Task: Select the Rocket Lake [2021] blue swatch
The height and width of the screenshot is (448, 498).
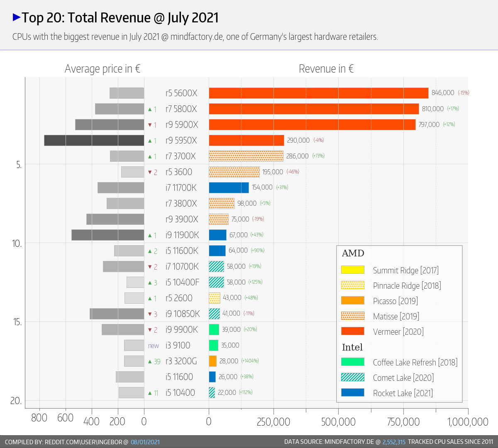Action: (x=352, y=392)
